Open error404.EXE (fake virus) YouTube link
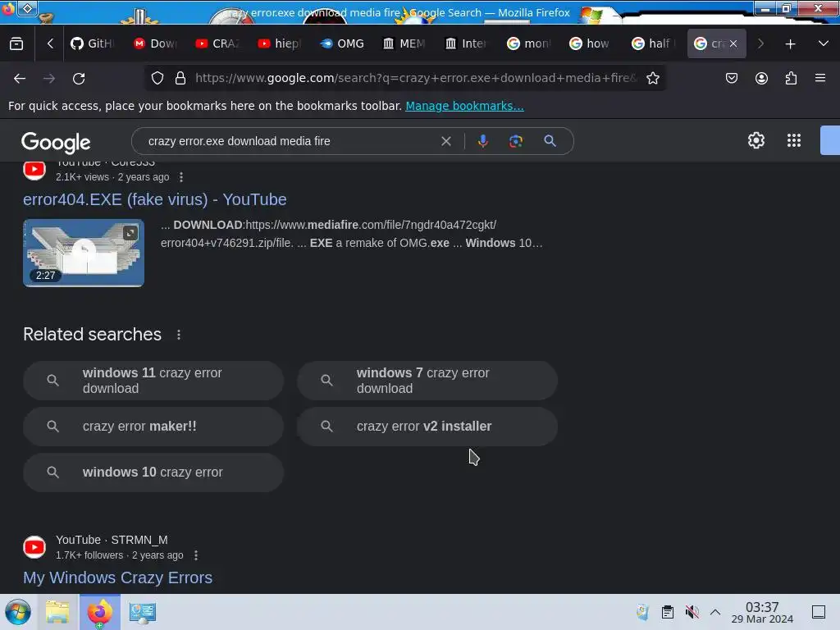840x630 pixels. point(155,199)
